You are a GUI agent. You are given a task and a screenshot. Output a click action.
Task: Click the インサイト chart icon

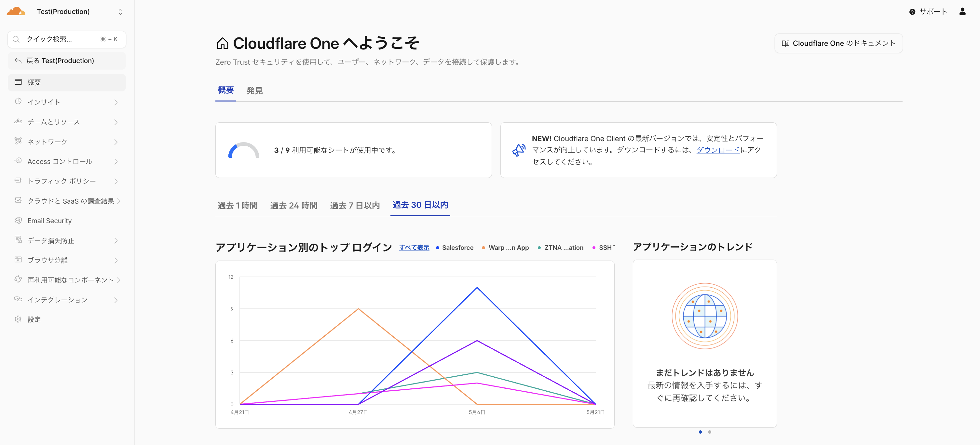[18, 101]
